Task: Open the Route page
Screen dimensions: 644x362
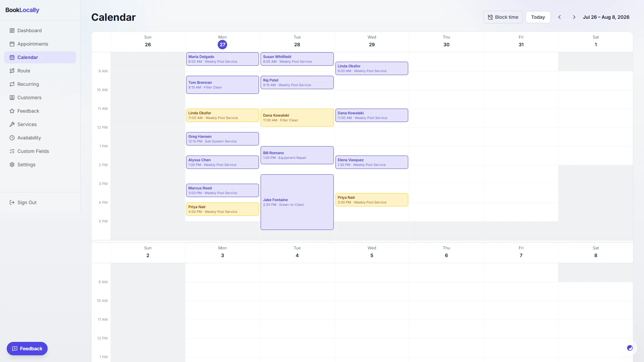Action: pyautogui.click(x=40, y=71)
